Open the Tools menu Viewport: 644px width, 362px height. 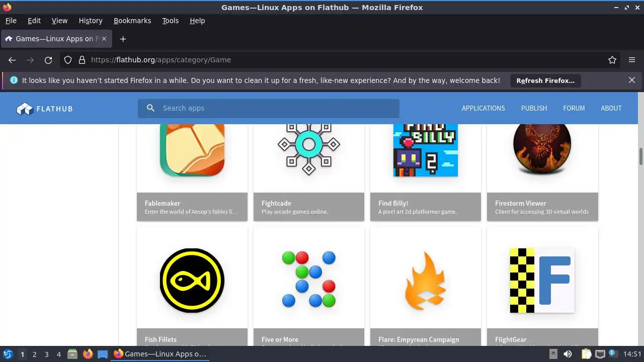[170, 21]
